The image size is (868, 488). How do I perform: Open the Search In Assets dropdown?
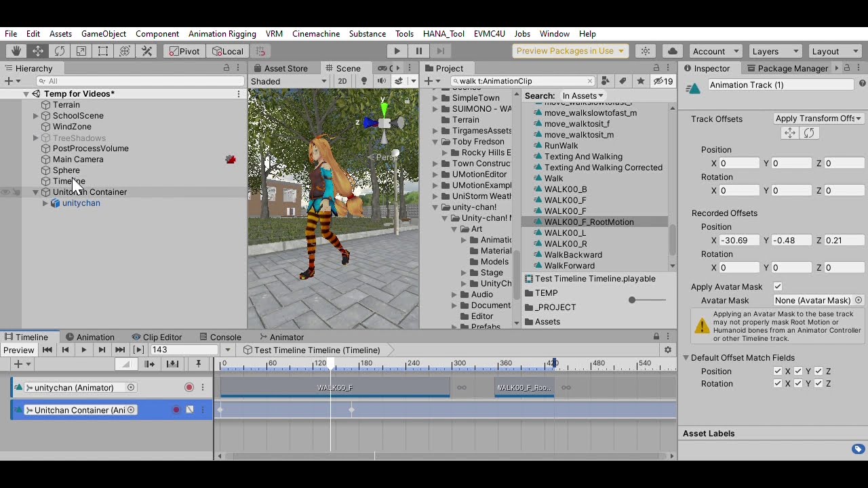[x=583, y=96]
